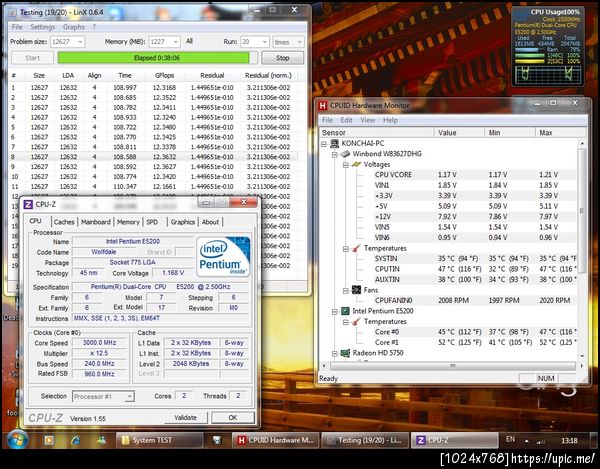This screenshot has height=469, width=600.
Task: Click the Validate button in CPU-Z
Action: pos(186,418)
